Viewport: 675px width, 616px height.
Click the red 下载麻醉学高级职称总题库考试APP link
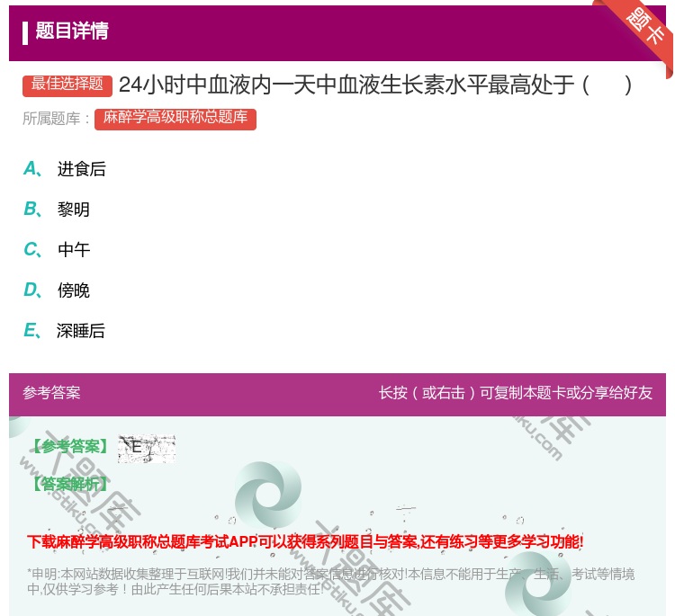(x=305, y=541)
